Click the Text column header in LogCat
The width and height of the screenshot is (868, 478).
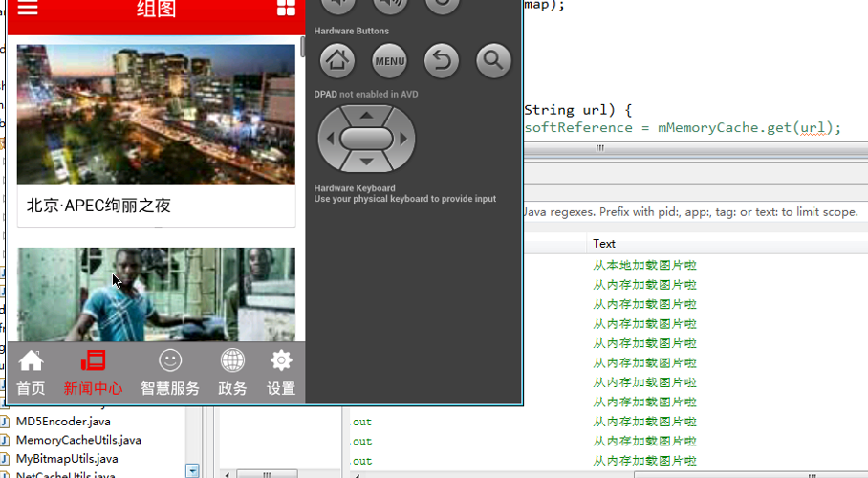coord(604,244)
